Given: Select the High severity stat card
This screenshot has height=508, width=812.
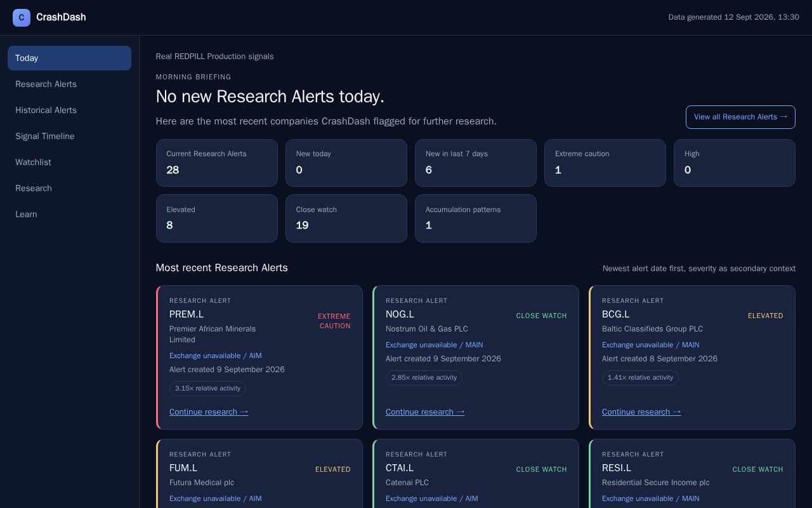Looking at the screenshot, I should [735, 163].
